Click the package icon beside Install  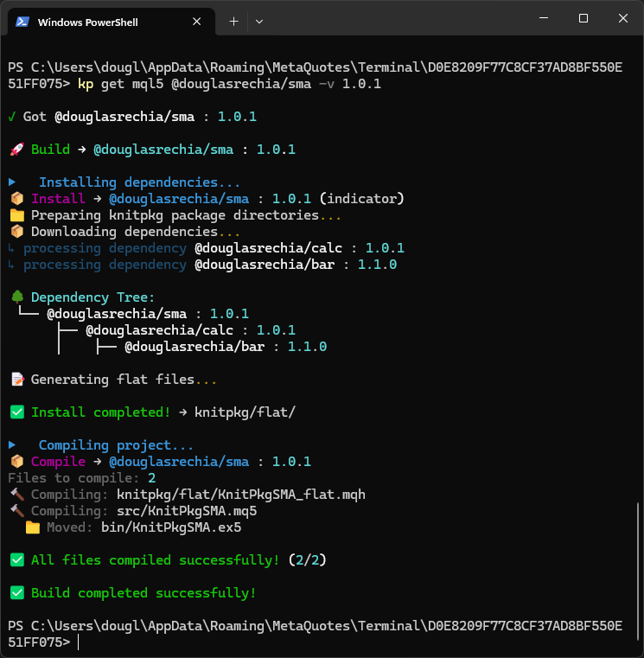[x=16, y=199]
